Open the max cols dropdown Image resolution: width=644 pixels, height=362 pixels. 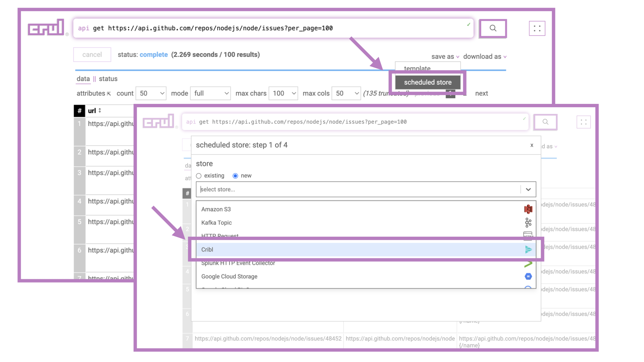coord(346,94)
